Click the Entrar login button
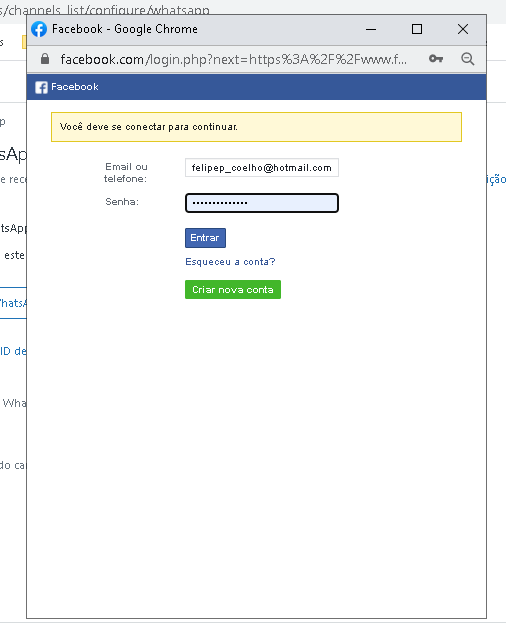 pos(205,238)
